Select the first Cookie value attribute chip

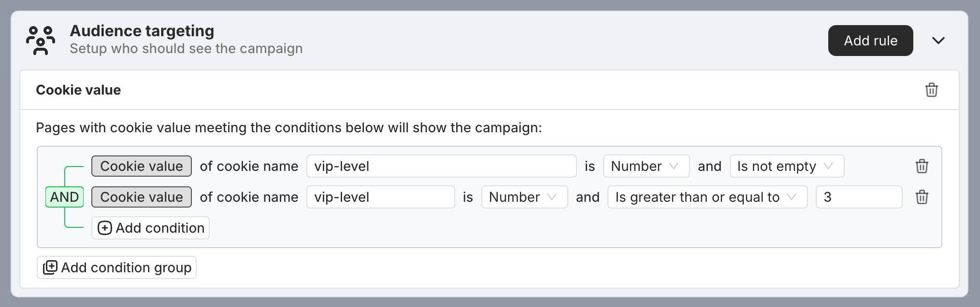click(141, 166)
